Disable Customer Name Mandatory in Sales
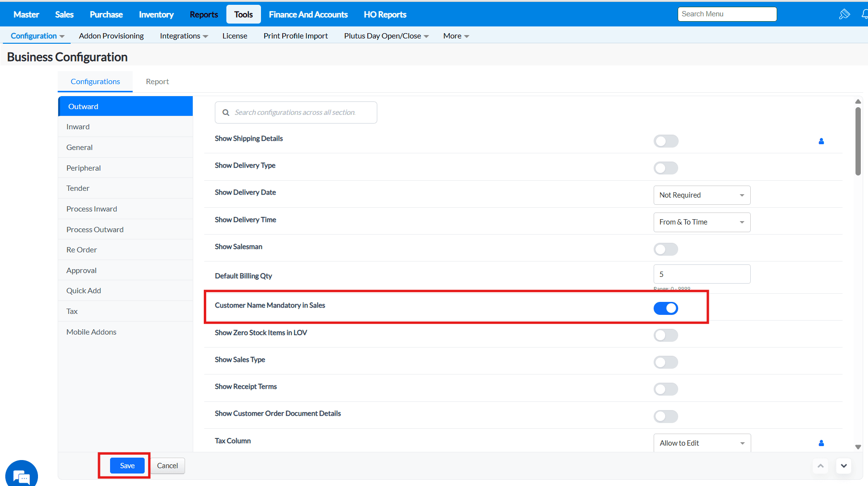This screenshot has width=868, height=486. click(x=666, y=308)
